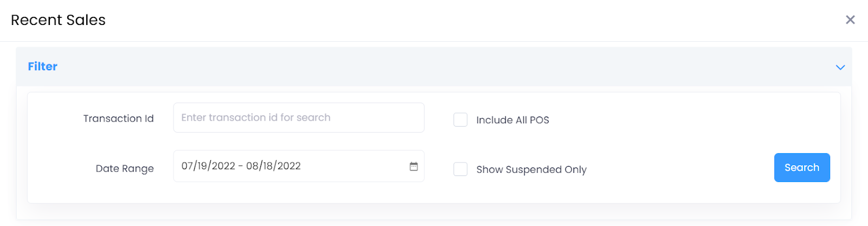Toggle the Filter header bar

point(434,67)
